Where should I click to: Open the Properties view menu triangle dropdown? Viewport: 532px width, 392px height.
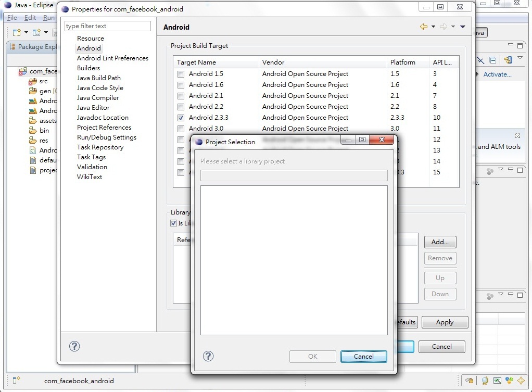pos(462,27)
